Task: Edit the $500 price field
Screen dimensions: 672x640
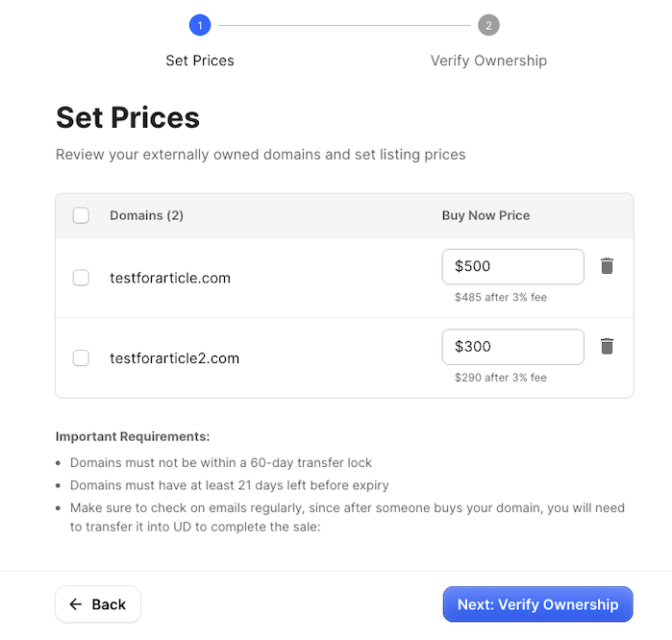Action: 513,266
